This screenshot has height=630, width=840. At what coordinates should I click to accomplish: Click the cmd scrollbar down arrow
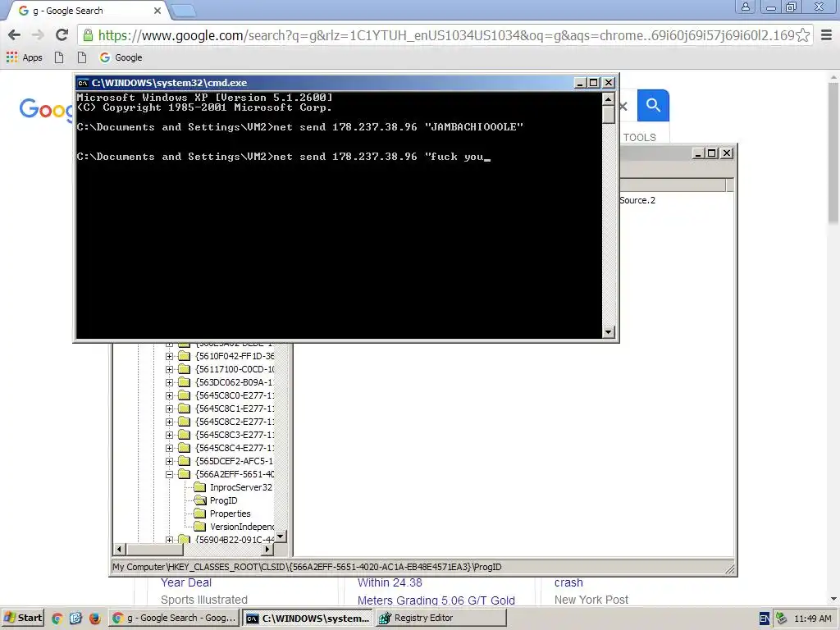click(x=608, y=332)
